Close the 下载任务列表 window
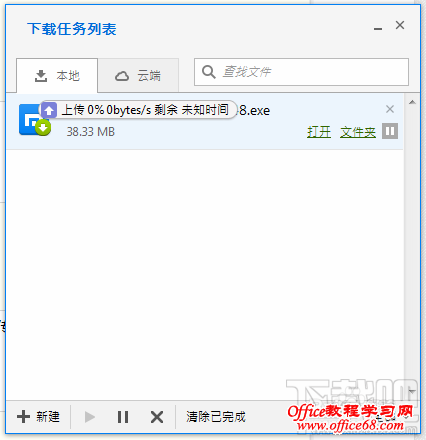Image resolution: width=426 pixels, height=440 pixels. pyautogui.click(x=400, y=25)
